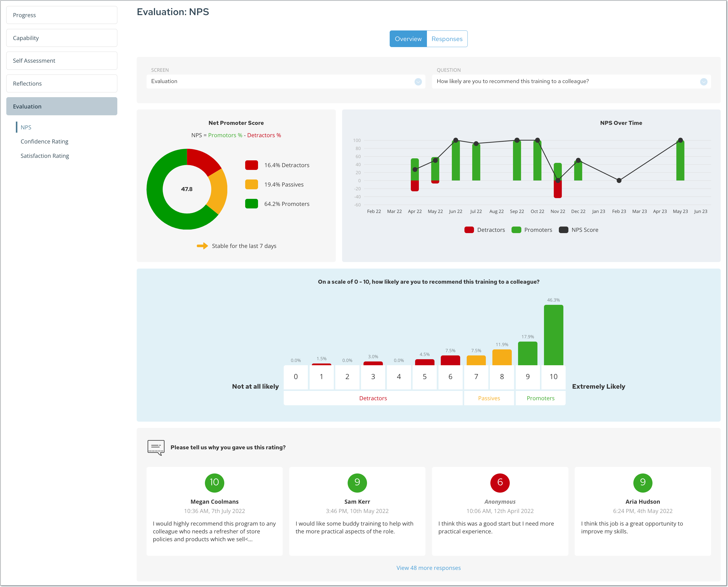Viewport: 728px width, 587px height.
Task: Click Aria Hudson's green 9 score badge
Action: click(642, 483)
